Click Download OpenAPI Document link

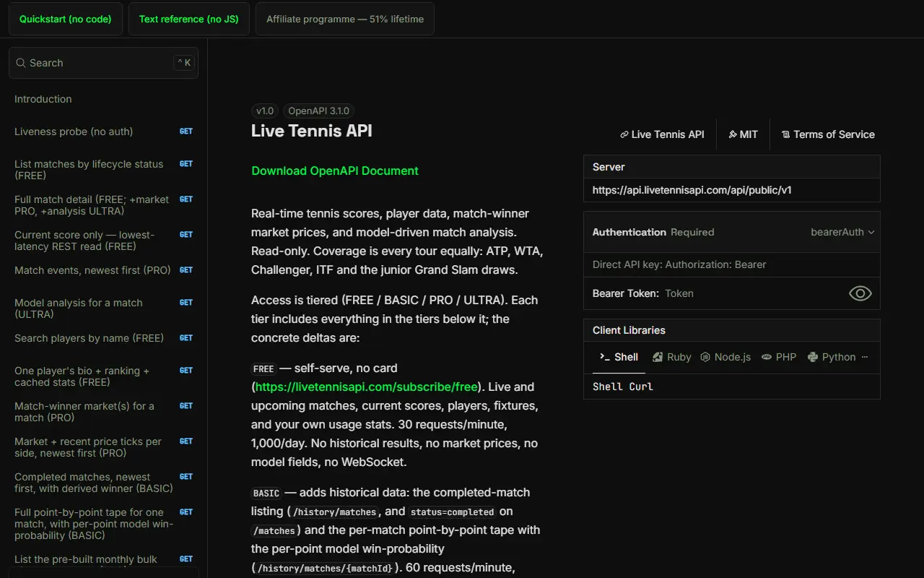[x=335, y=171]
